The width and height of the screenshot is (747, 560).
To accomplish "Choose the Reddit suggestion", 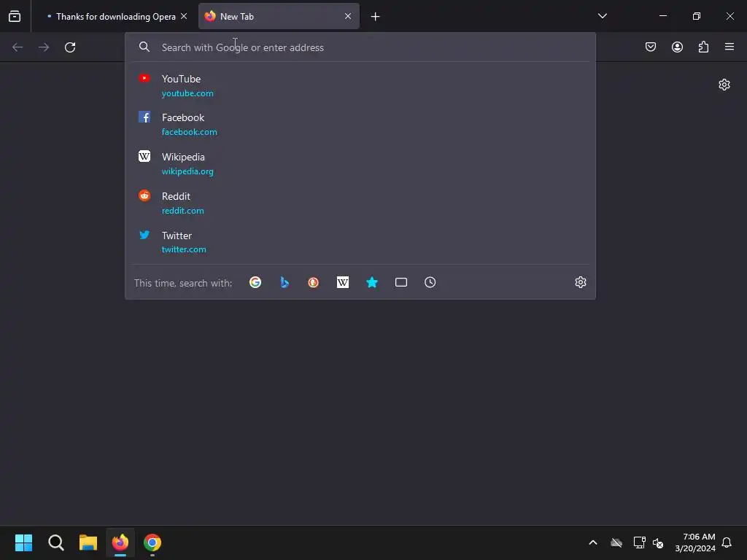I will [x=360, y=203].
